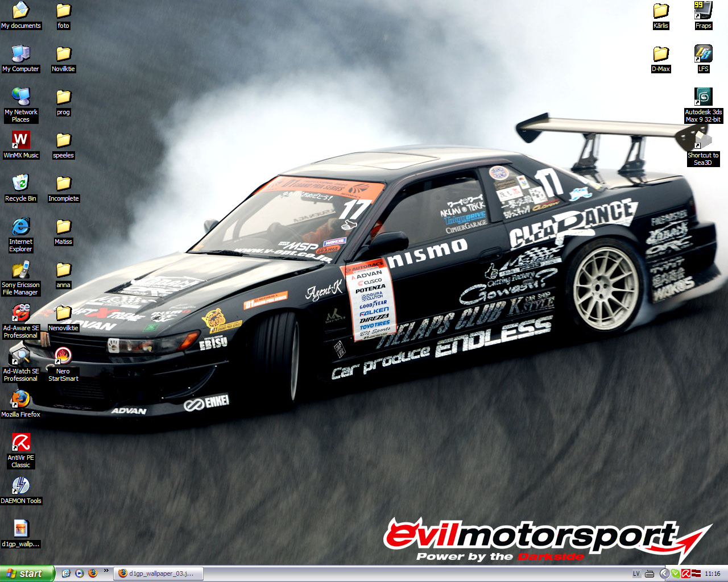Select the D-Max folder
Image resolution: width=728 pixels, height=582 pixels.
(x=661, y=59)
